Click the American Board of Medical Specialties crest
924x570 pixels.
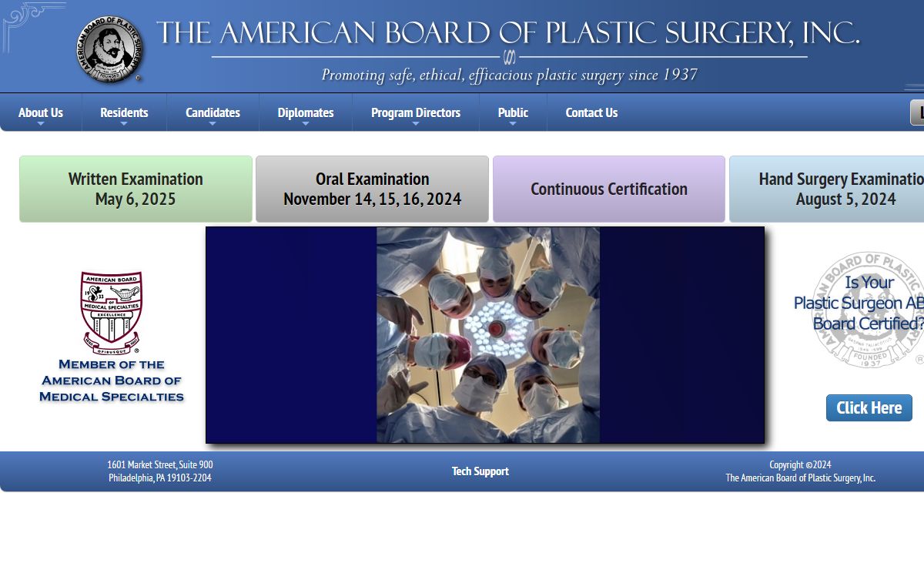[x=112, y=312]
